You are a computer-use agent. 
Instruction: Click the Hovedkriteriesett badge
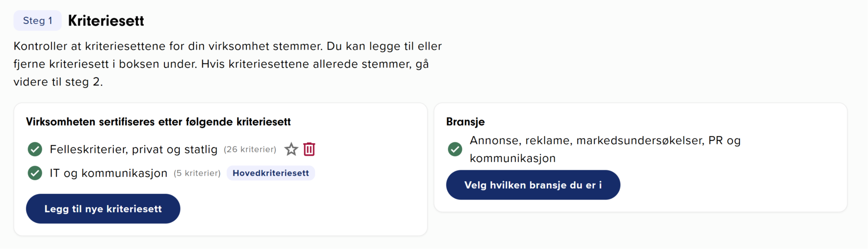click(x=271, y=173)
